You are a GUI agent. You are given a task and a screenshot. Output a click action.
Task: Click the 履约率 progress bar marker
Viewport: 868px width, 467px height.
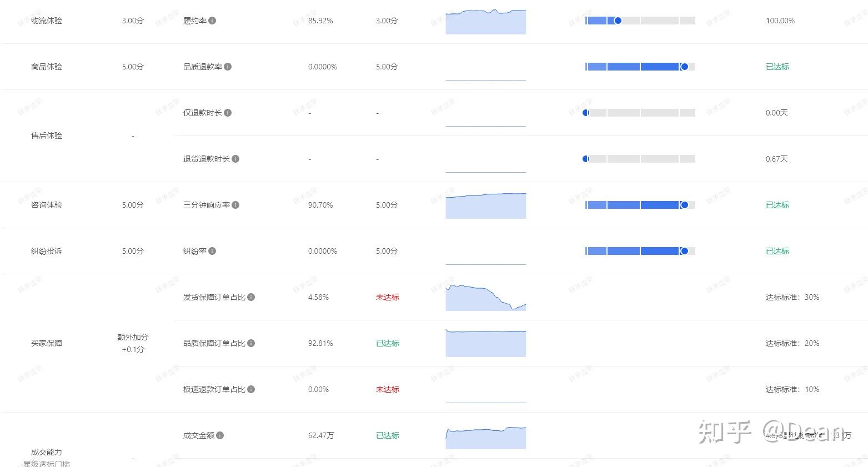click(618, 21)
